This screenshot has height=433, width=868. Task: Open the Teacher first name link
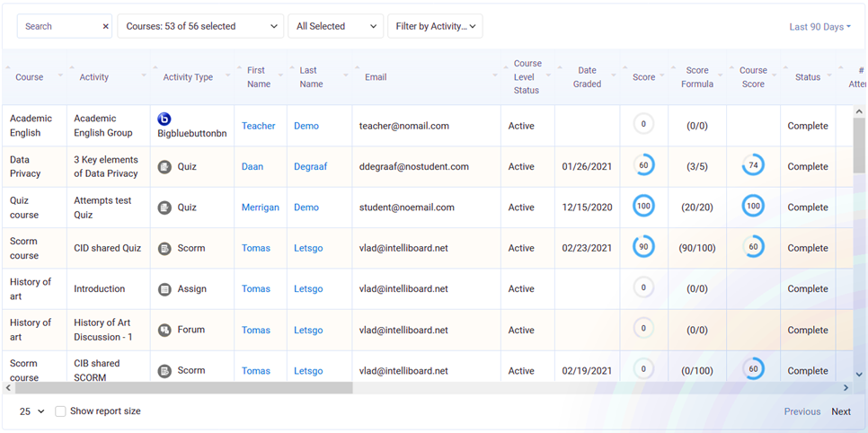coord(258,126)
